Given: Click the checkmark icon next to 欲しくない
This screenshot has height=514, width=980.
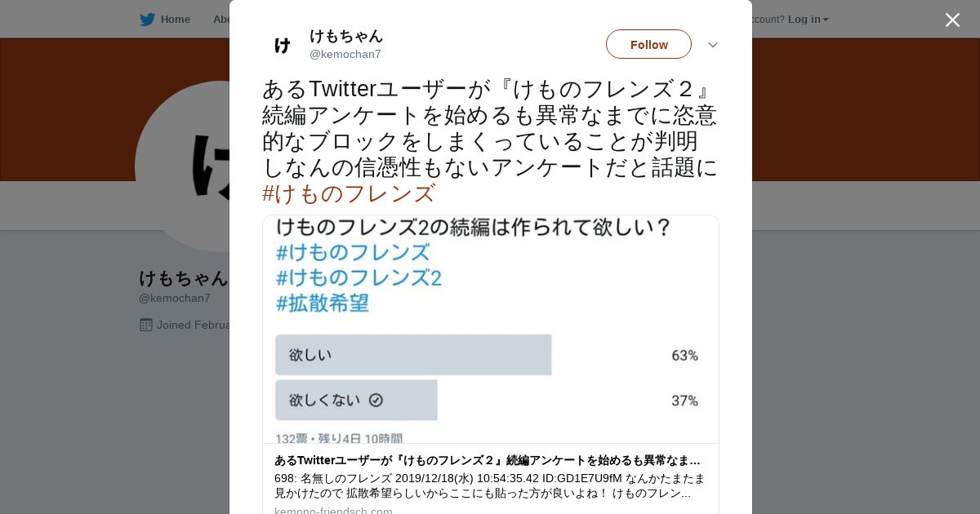Looking at the screenshot, I should (376, 400).
